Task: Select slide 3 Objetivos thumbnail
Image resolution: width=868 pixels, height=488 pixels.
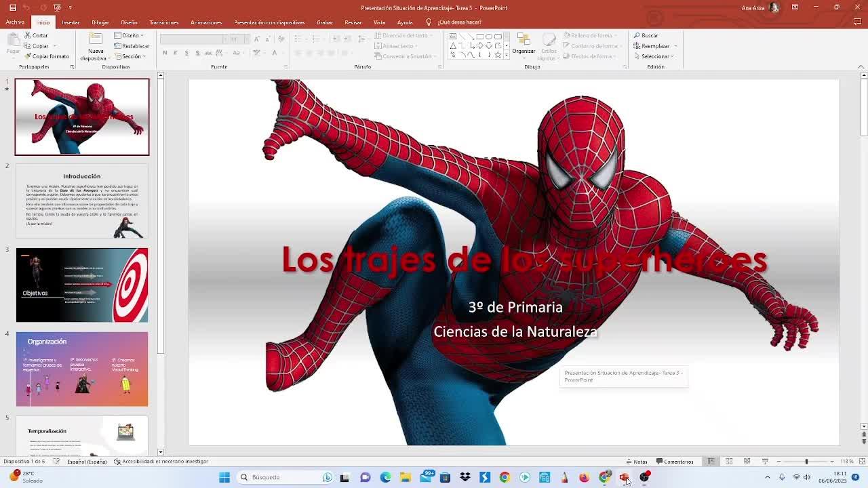Action: pos(82,285)
